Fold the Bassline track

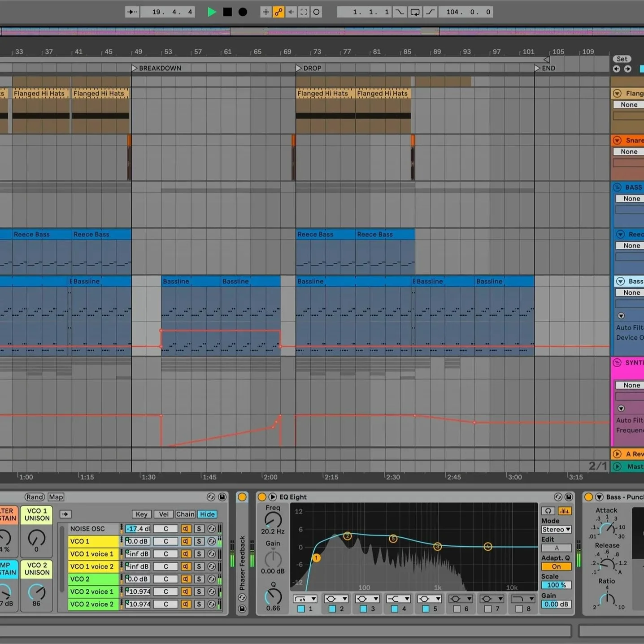(620, 281)
